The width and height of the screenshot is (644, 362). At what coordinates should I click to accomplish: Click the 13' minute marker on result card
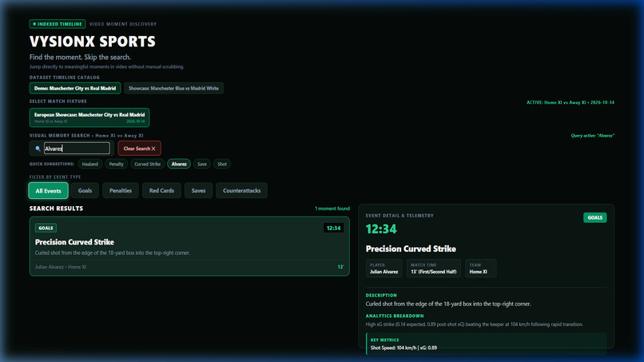tap(340, 267)
